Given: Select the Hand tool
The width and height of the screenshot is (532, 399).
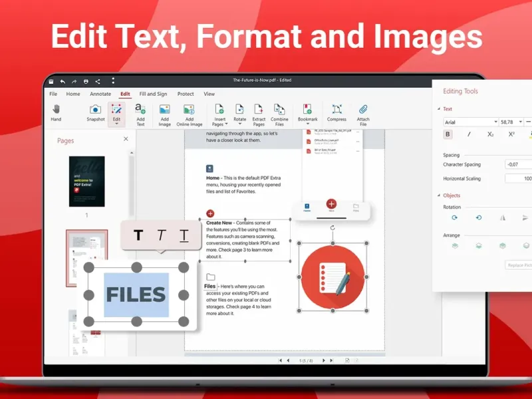Looking at the screenshot, I should pyautogui.click(x=56, y=112).
